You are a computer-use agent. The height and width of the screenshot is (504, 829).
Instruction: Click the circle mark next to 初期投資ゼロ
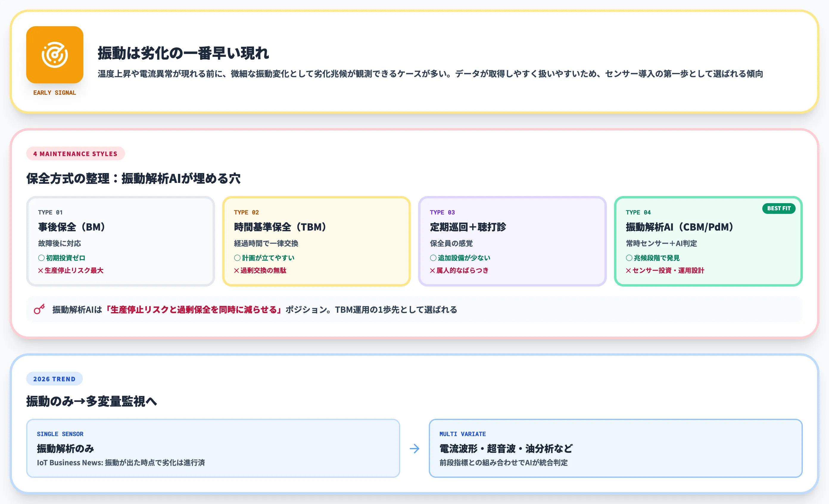(x=41, y=258)
